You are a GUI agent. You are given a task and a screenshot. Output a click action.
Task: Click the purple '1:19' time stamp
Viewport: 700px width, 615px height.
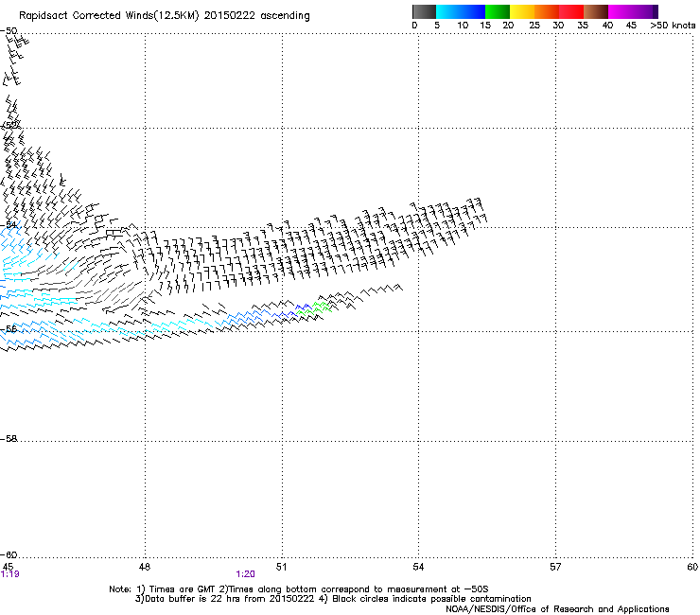coord(9,574)
